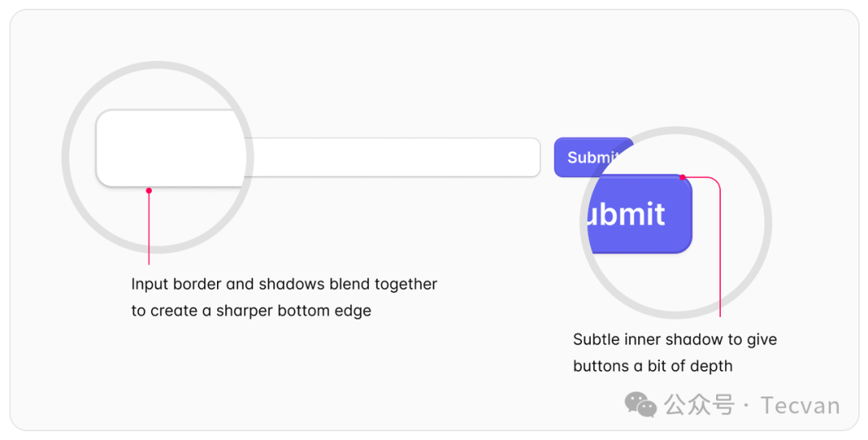Click the red dot below the magnified input
The image size is (868, 440).
pos(149,191)
